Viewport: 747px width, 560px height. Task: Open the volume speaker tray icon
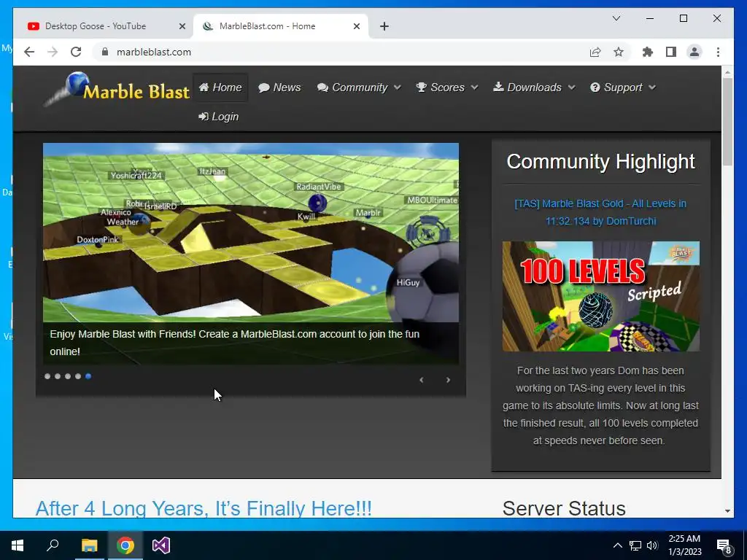[x=652, y=545]
